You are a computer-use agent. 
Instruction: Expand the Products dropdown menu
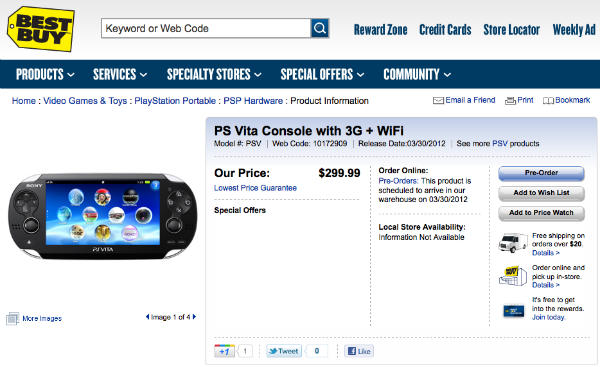pyautogui.click(x=45, y=74)
